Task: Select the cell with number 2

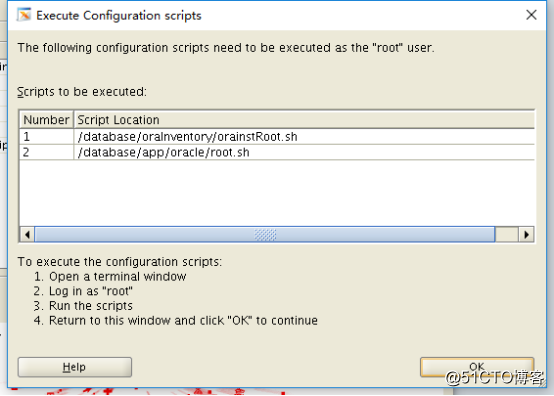Action: 46,153
